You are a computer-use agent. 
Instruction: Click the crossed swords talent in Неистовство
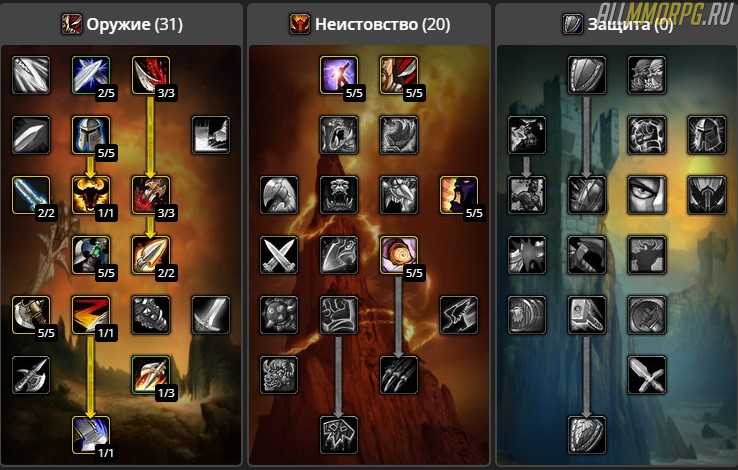pyautogui.click(x=279, y=255)
